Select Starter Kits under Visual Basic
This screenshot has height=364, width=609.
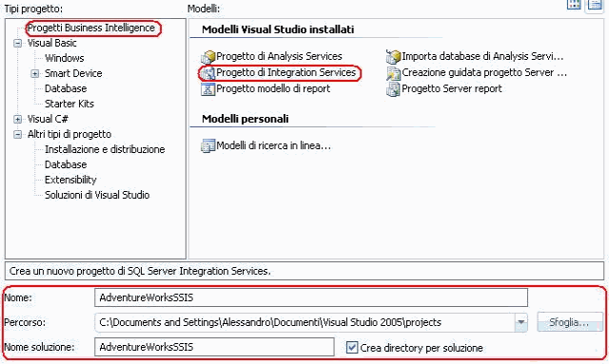pos(69,104)
